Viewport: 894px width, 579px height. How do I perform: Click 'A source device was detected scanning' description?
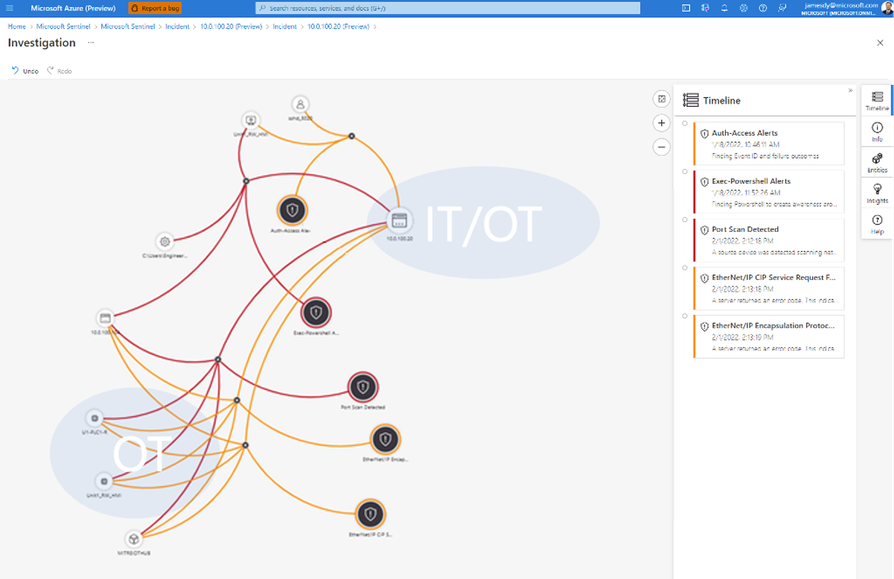tap(774, 252)
